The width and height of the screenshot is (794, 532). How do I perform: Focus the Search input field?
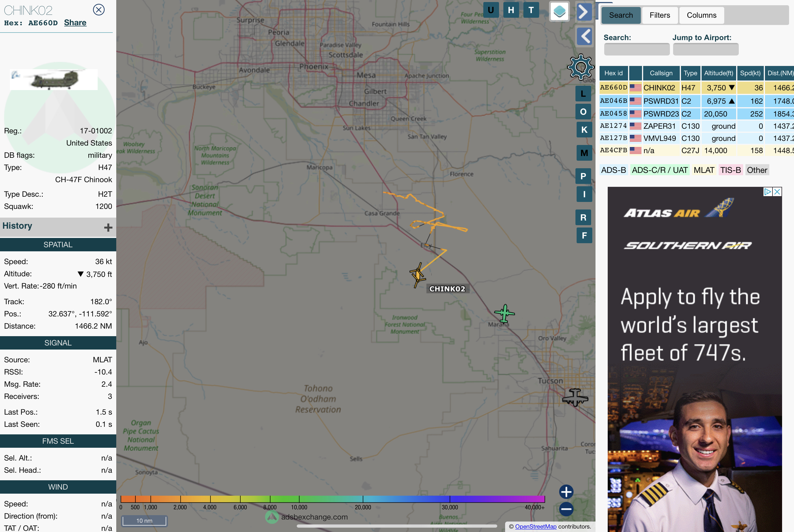coord(636,49)
